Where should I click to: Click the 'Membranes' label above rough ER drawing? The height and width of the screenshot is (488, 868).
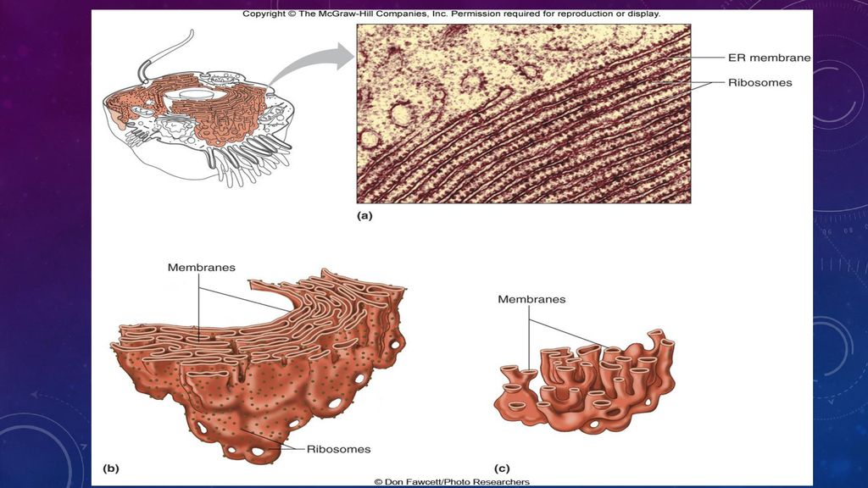[202, 268]
